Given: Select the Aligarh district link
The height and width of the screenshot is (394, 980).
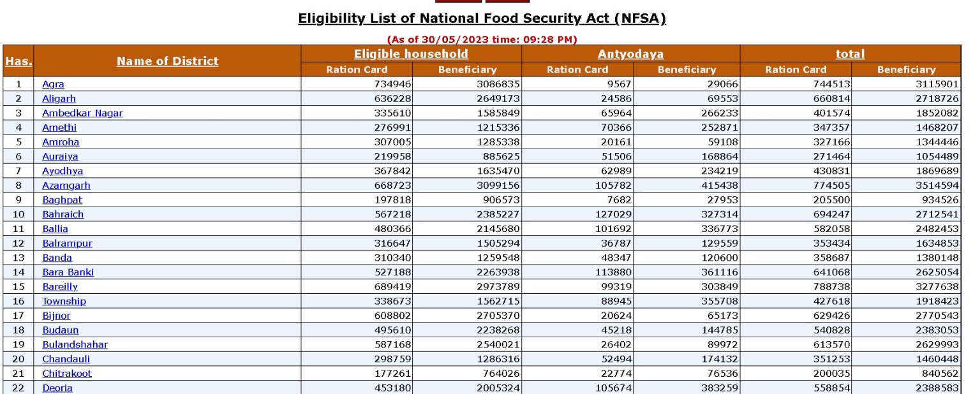Looking at the screenshot, I should tap(58, 98).
